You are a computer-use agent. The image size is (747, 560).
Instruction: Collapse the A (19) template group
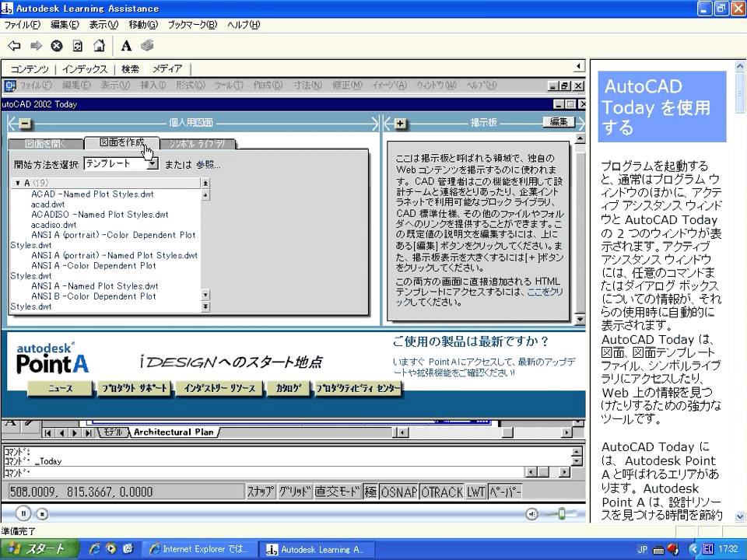(x=18, y=183)
